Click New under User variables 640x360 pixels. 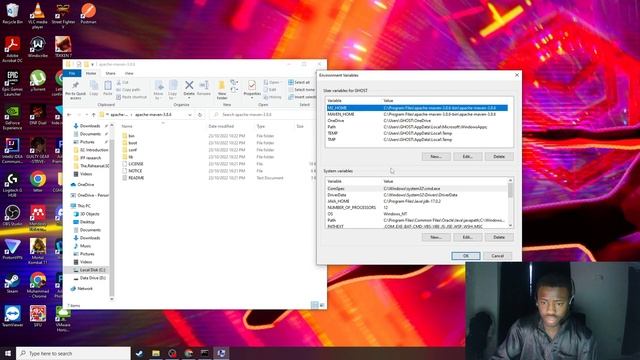[x=436, y=157]
